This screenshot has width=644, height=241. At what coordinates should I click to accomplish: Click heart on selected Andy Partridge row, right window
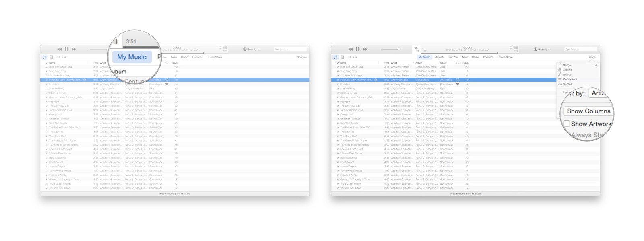pyautogui.click(x=458, y=80)
